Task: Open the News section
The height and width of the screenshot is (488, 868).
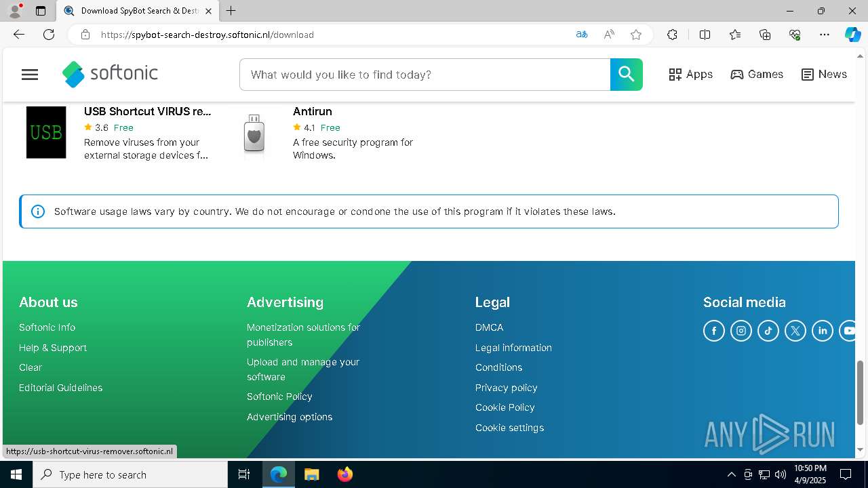Action: [x=824, y=75]
